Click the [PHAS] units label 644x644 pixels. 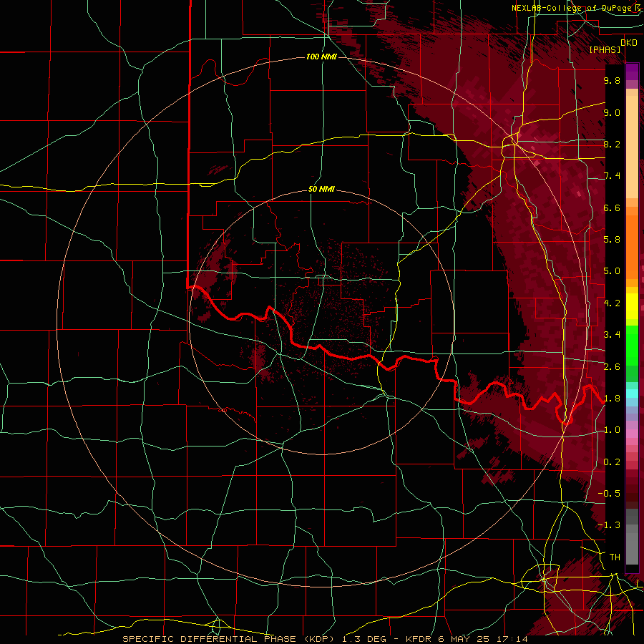(605, 49)
